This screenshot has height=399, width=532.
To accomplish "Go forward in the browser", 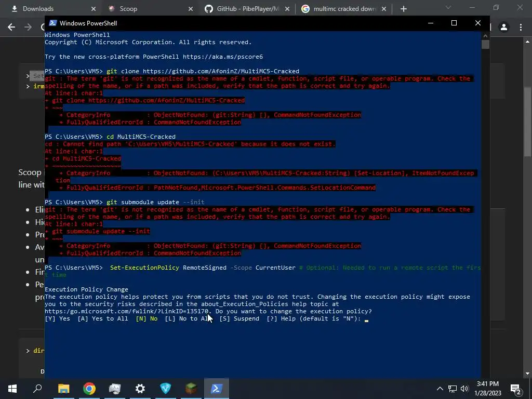I will pos(28,27).
